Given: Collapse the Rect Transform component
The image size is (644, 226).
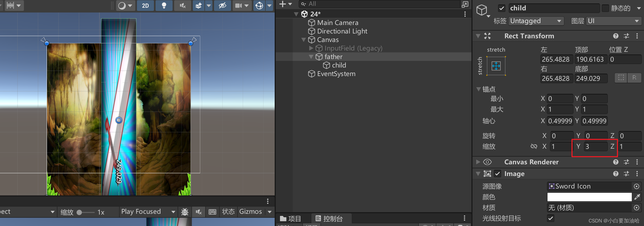Looking at the screenshot, I should tap(478, 36).
